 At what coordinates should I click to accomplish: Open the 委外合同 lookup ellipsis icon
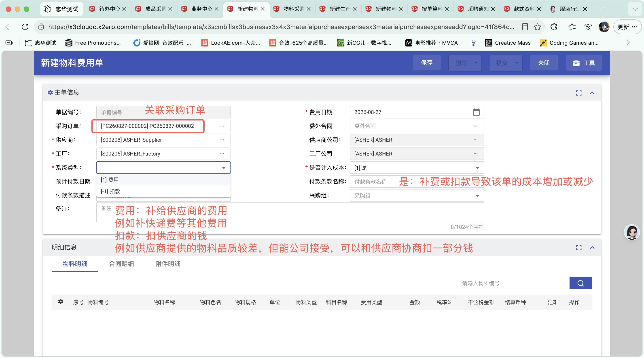click(x=475, y=126)
